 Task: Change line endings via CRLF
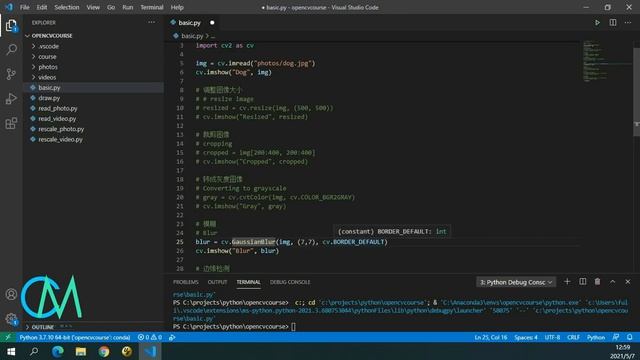pos(573,337)
